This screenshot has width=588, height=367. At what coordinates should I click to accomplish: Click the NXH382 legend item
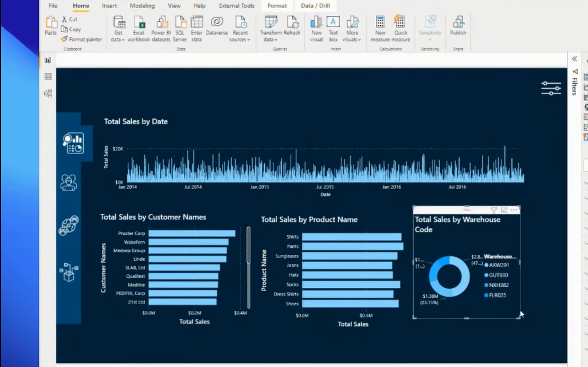tap(496, 285)
